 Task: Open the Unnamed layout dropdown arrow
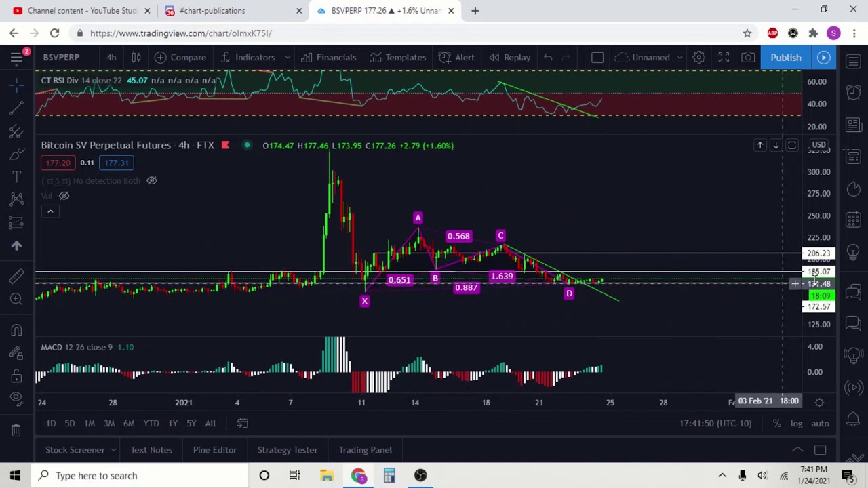tap(679, 58)
